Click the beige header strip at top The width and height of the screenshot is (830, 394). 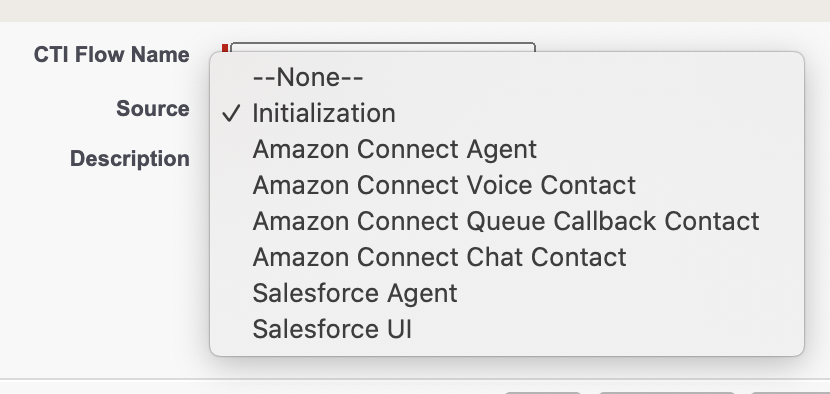[415, 11]
